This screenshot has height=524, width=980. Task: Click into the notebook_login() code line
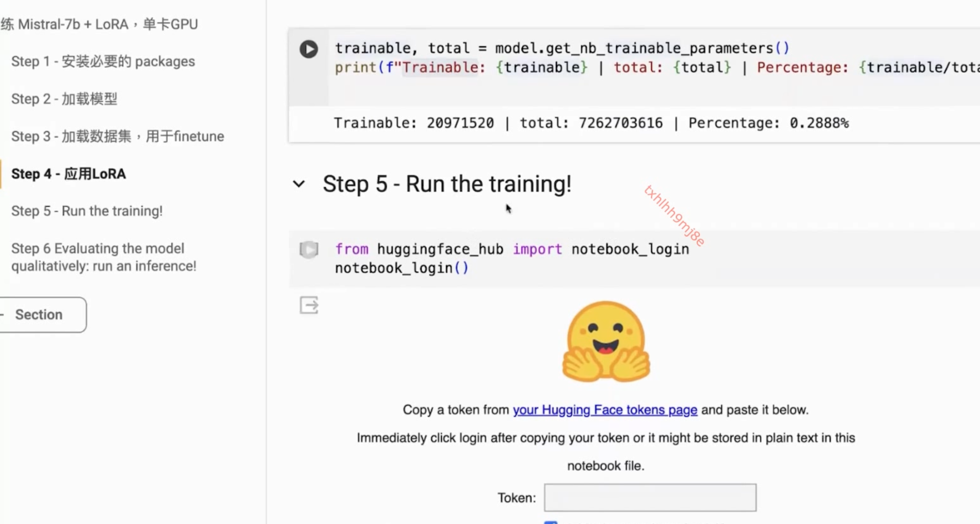click(401, 268)
